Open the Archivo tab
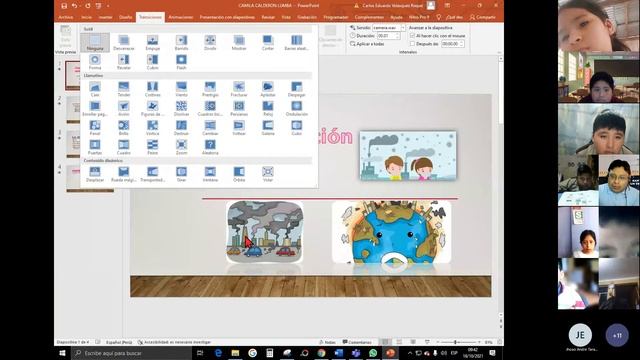 65,17
